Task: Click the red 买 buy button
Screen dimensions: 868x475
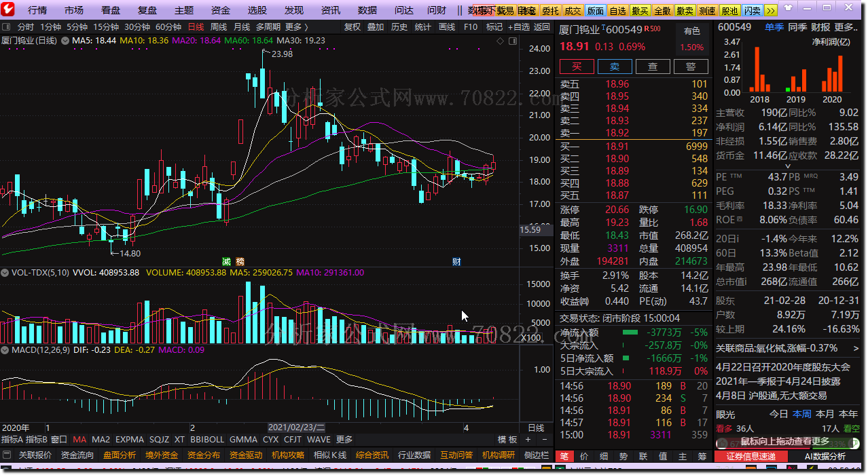Action: [x=577, y=66]
